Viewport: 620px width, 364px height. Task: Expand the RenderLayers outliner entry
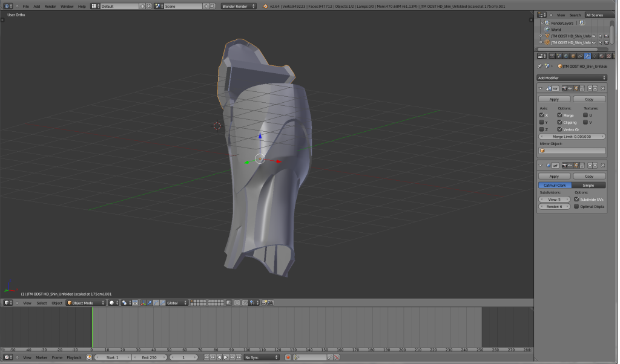tap(542, 23)
